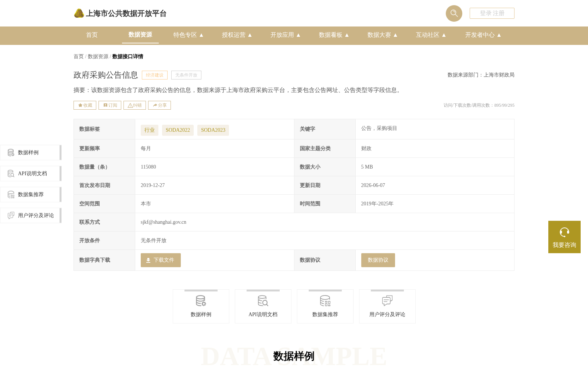Click the site title 上海市公共数据开放平台

[126, 14]
